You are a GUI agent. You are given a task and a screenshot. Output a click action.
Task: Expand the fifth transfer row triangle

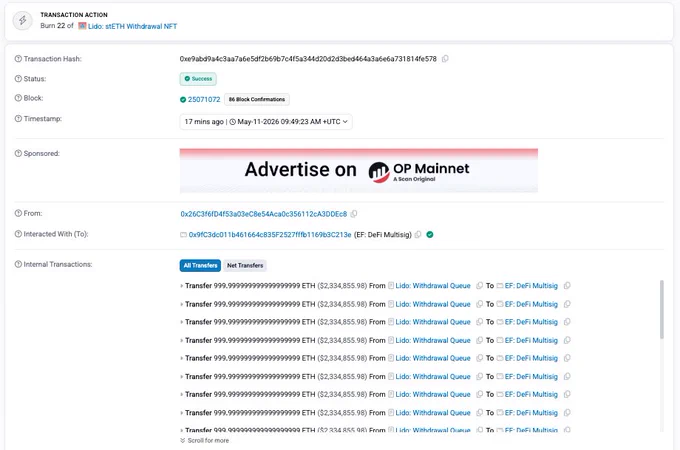(x=181, y=358)
